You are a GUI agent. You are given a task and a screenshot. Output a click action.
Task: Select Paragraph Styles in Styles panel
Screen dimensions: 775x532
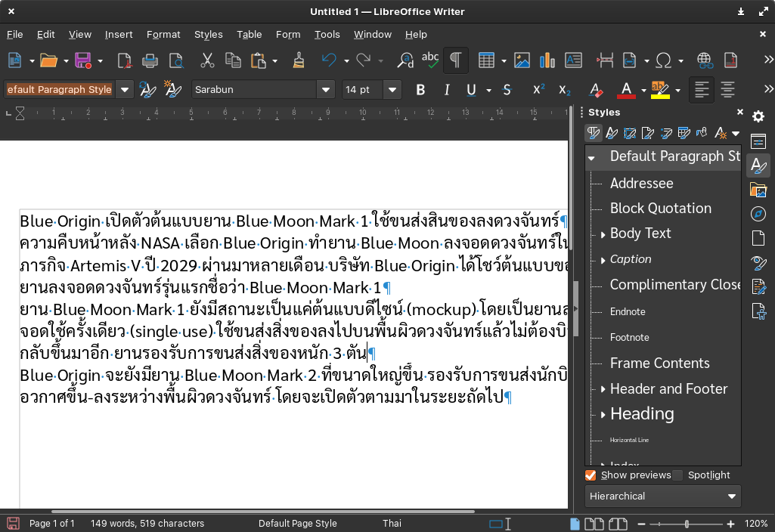pos(593,133)
